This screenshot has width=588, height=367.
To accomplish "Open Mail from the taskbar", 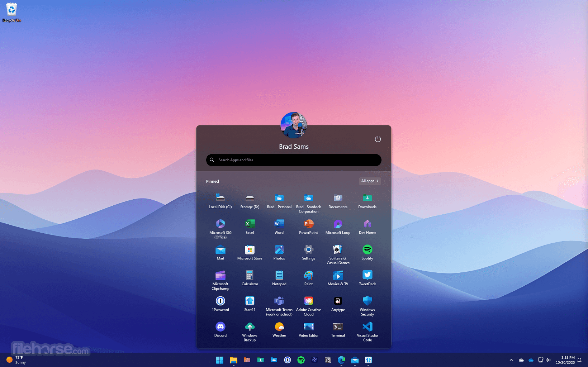I will pyautogui.click(x=355, y=360).
